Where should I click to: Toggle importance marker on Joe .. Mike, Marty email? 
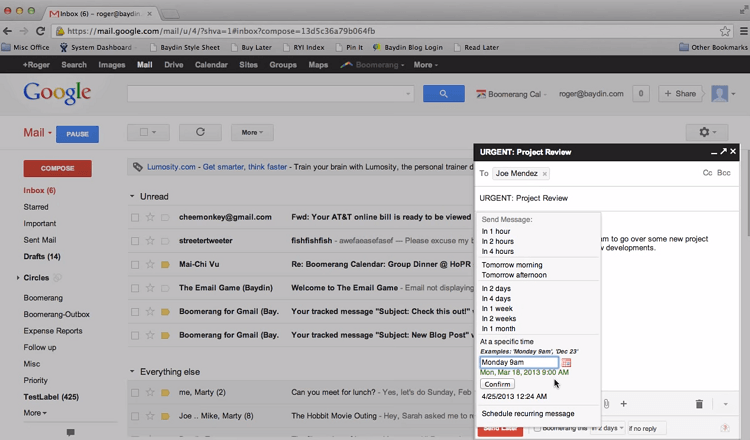click(x=165, y=416)
